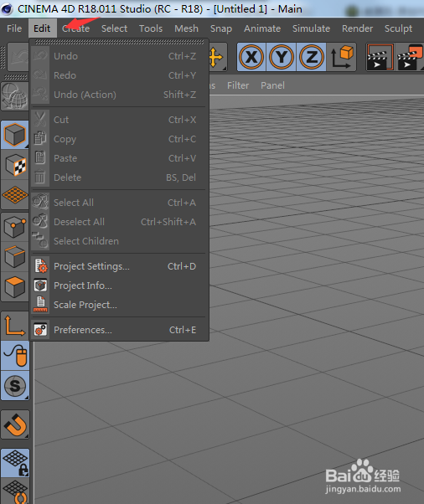Toggle the Viewport Solo S icon
424x504 pixels.
tap(14, 386)
